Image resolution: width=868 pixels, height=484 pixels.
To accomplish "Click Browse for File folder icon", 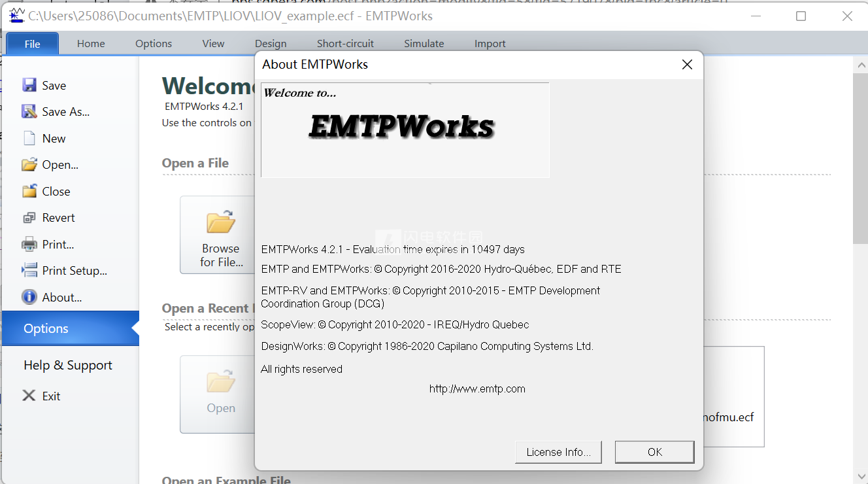I will [x=221, y=222].
